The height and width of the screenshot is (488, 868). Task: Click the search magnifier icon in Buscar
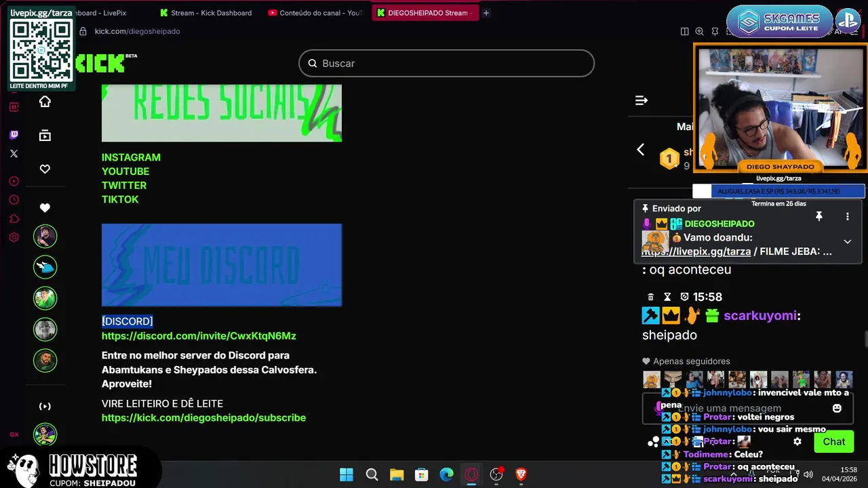pos(313,63)
